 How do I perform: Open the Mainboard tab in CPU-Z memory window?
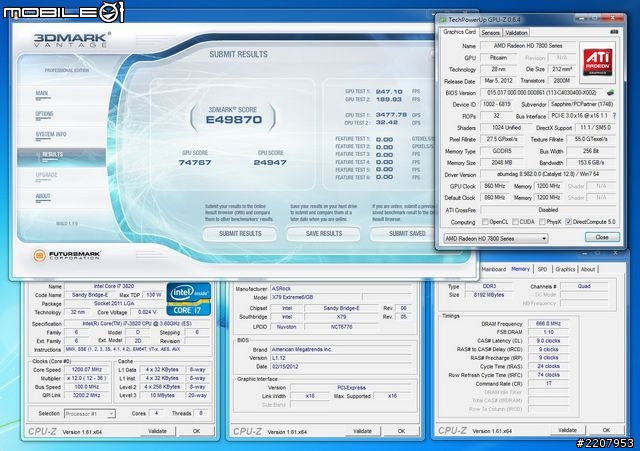pyautogui.click(x=493, y=269)
